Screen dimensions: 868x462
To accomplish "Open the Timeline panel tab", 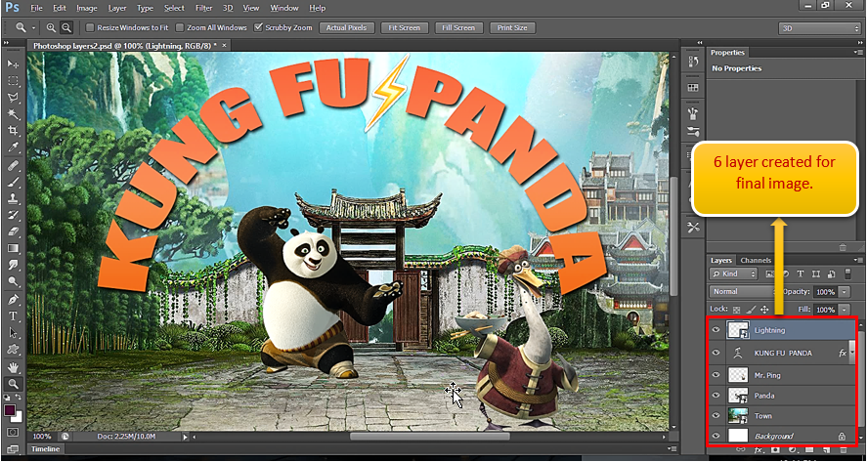I will pyautogui.click(x=45, y=449).
